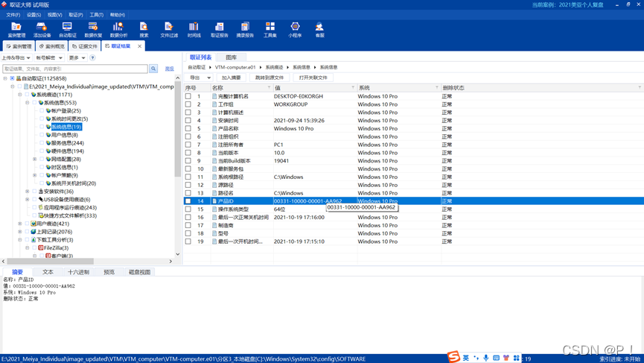Open the 上传&导出 dropdown

pos(16,58)
